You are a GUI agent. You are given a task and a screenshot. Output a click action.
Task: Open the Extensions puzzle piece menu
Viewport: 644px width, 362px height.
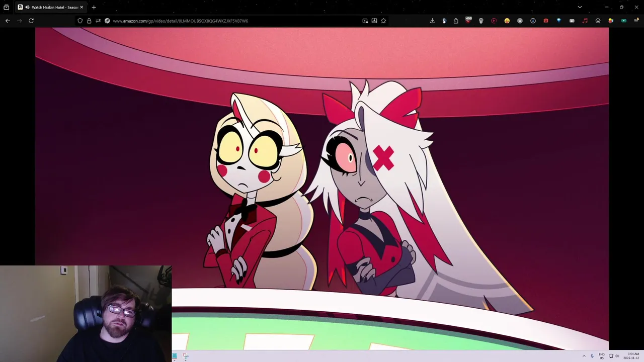(456, 21)
